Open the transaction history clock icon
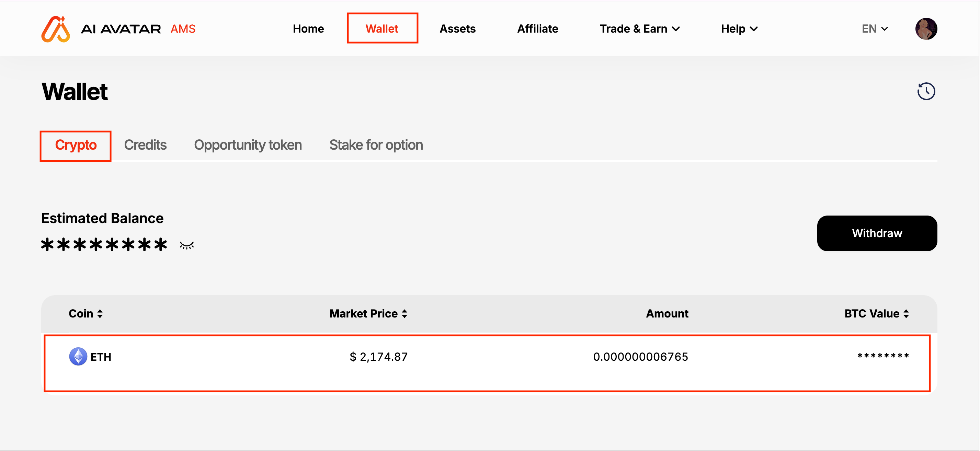 point(926,92)
